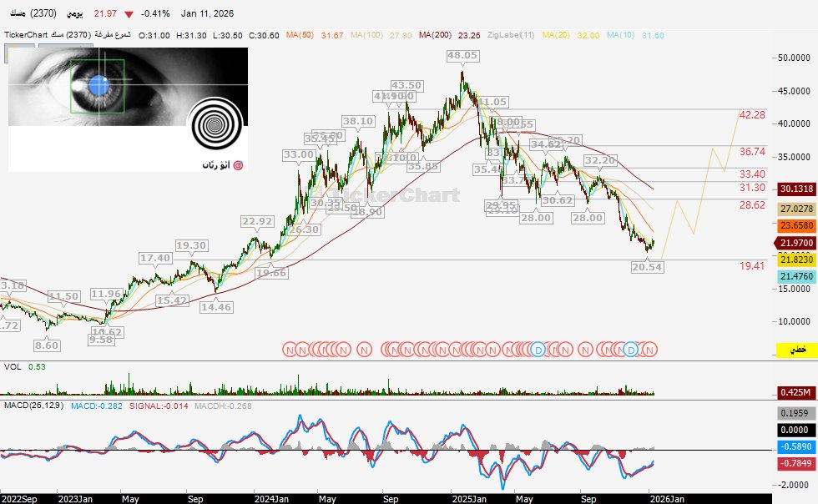Click the 0.1959 gray MACD axis tag
818x504 pixels.
point(796,413)
